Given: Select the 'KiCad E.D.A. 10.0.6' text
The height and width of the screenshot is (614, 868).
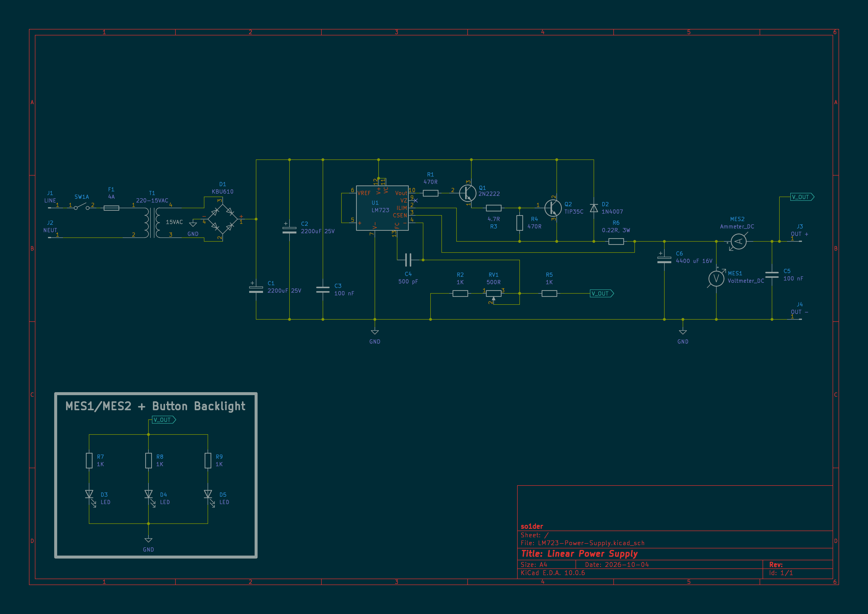Looking at the screenshot, I should (x=552, y=573).
